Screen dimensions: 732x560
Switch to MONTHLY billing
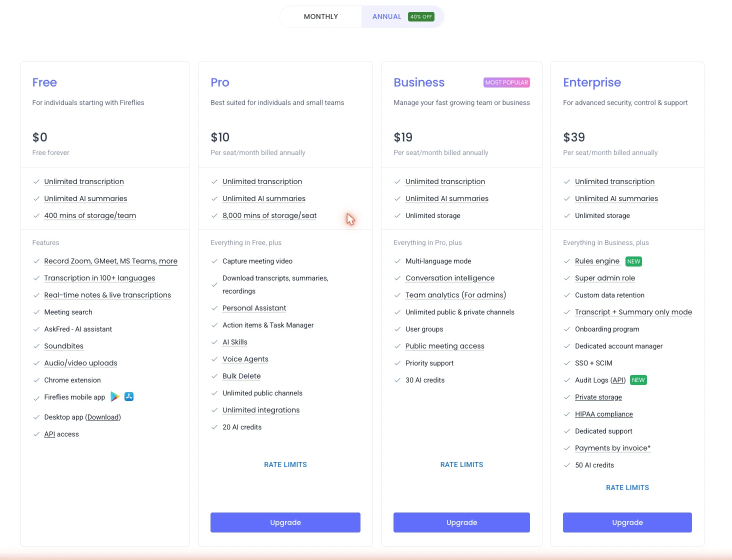(x=321, y=16)
